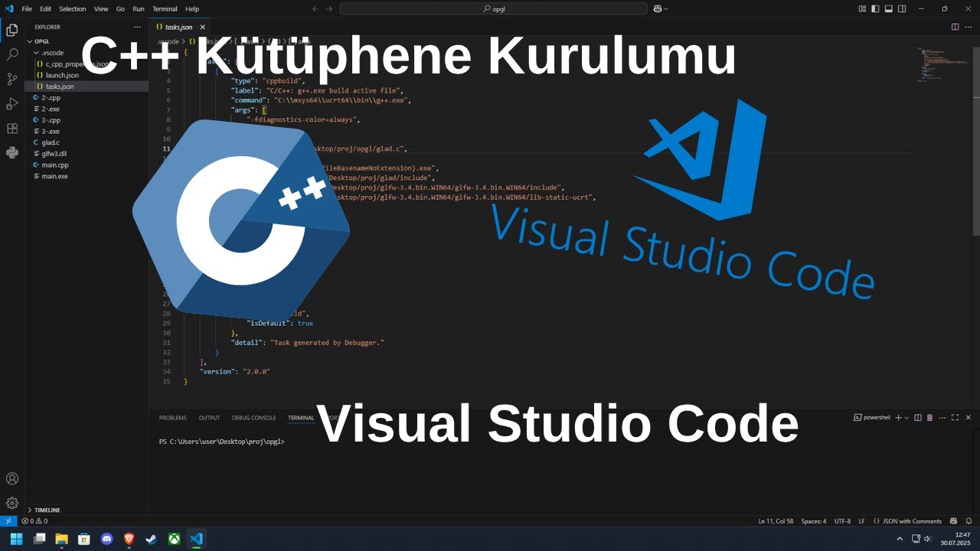Click Explorer more actions ellipsis
Image resolution: width=980 pixels, height=551 pixels.
coord(138,27)
